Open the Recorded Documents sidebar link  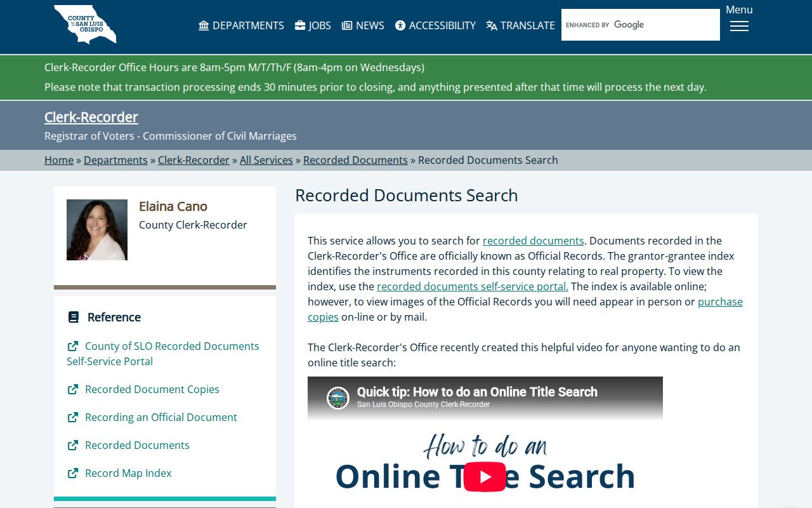[x=137, y=445]
